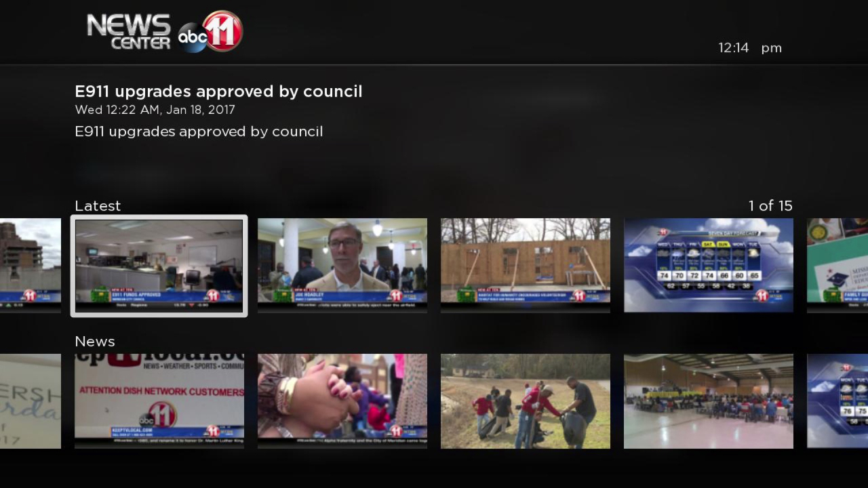The image size is (868, 488).
Task: Select the seven day forecast video in Latest
Action: 709,266
